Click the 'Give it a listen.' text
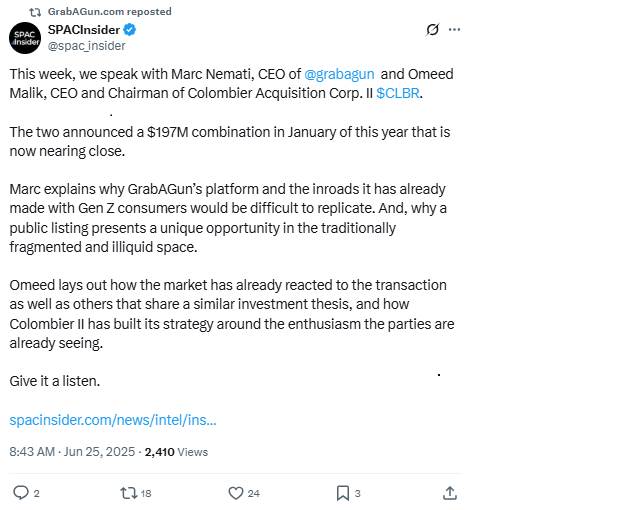 tap(55, 381)
